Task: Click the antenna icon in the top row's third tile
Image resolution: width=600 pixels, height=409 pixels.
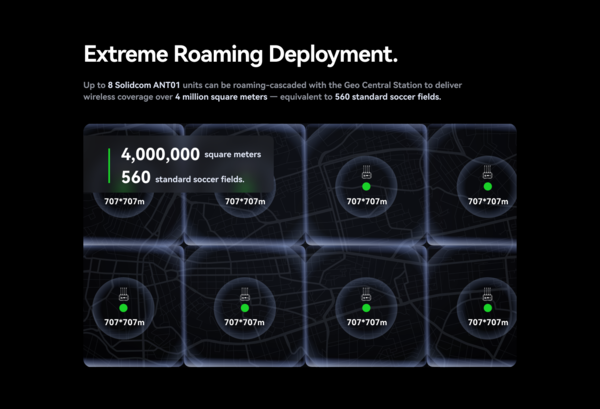Action: (x=366, y=172)
